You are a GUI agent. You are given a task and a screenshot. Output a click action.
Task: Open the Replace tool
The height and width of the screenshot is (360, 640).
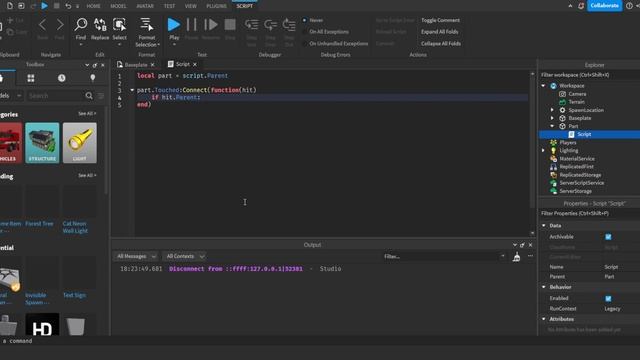tap(100, 29)
